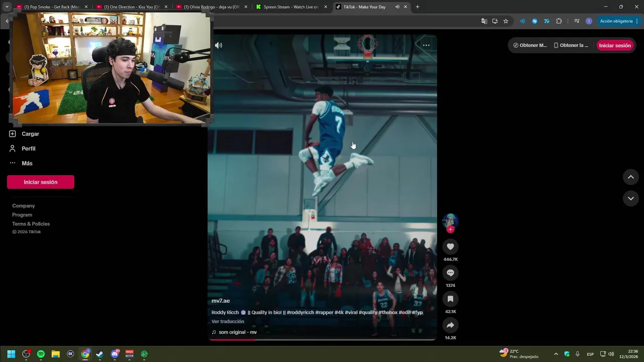This screenshot has width=644, height=362.
Task: Open the comments bubble icon
Action: pos(450,273)
